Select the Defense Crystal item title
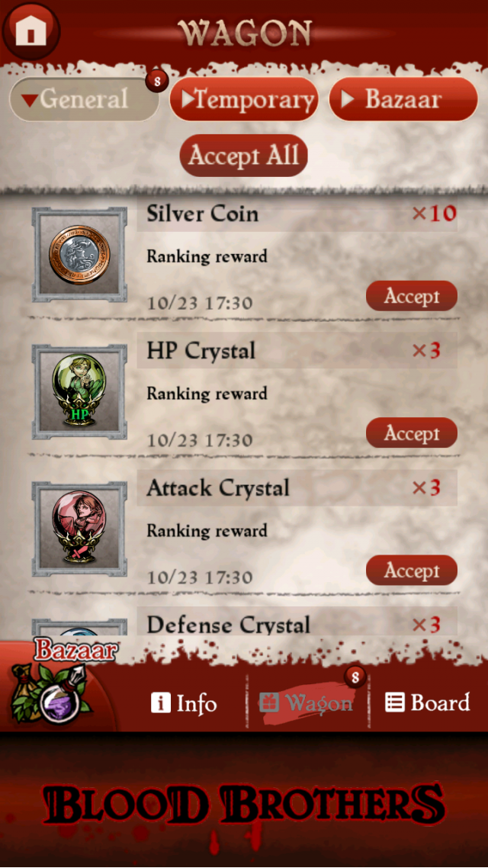Image resolution: width=488 pixels, height=868 pixels. pyautogui.click(x=228, y=625)
